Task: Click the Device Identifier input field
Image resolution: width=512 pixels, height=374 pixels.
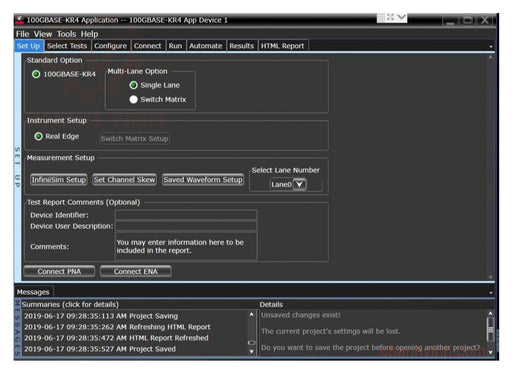Action: coord(186,215)
